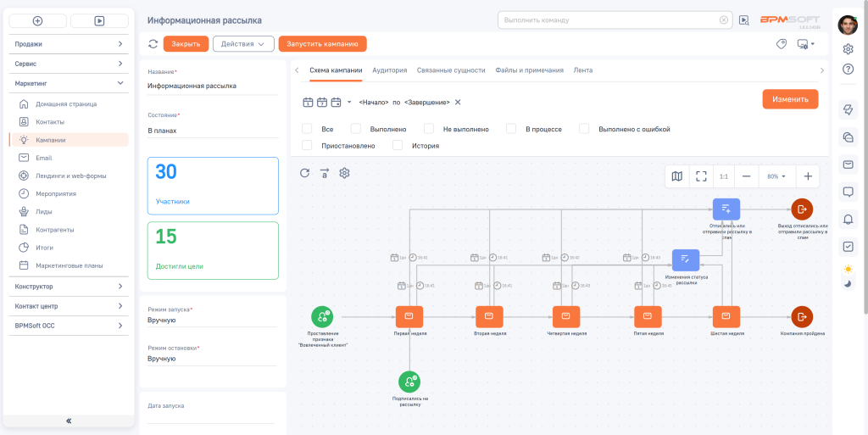Click the command run icon next to search

[x=744, y=20]
